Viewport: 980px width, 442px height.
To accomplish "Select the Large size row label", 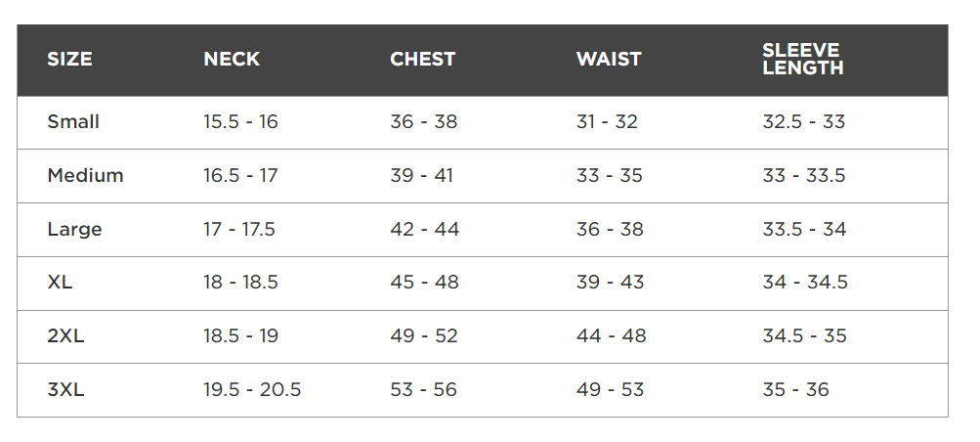I will (x=74, y=230).
